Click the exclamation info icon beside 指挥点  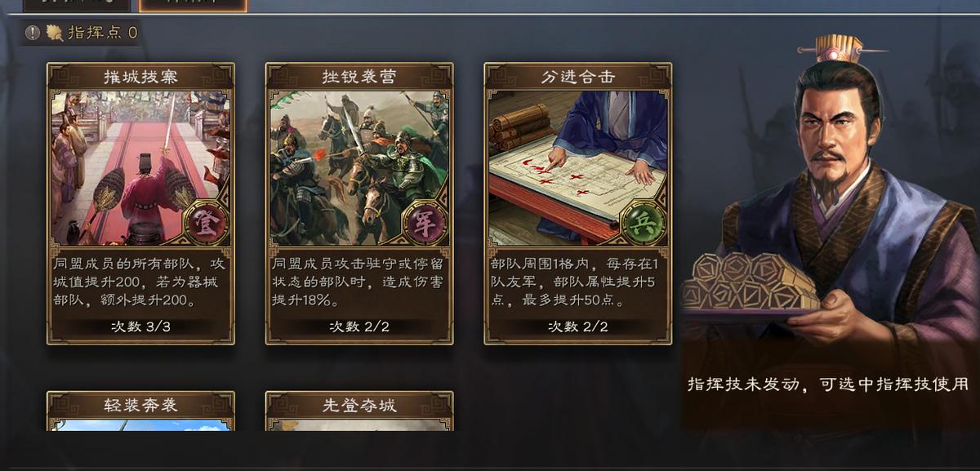pyautogui.click(x=33, y=33)
